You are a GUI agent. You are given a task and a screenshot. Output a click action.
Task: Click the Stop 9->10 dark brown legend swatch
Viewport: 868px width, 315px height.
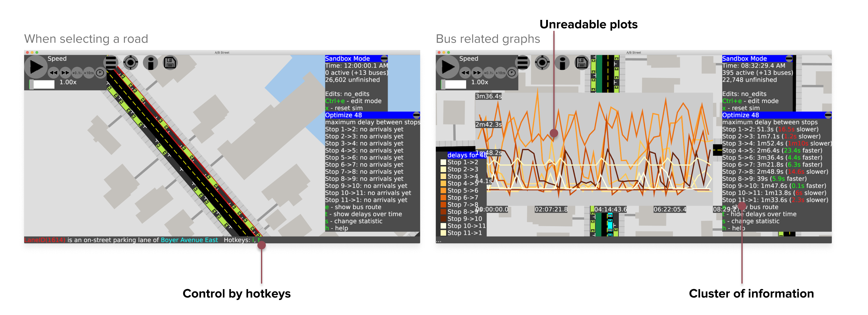[443, 219]
